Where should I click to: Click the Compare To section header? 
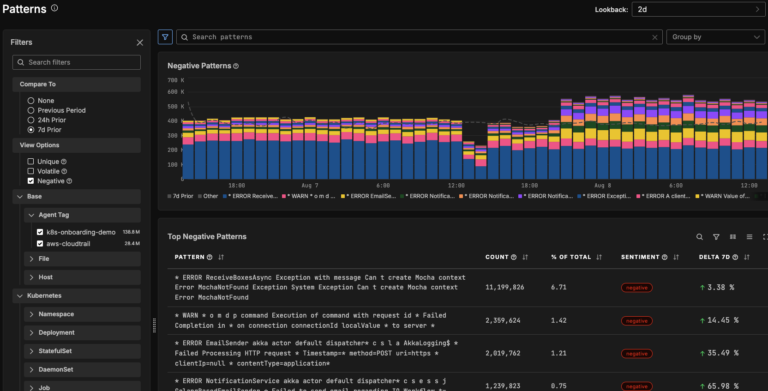76,84
